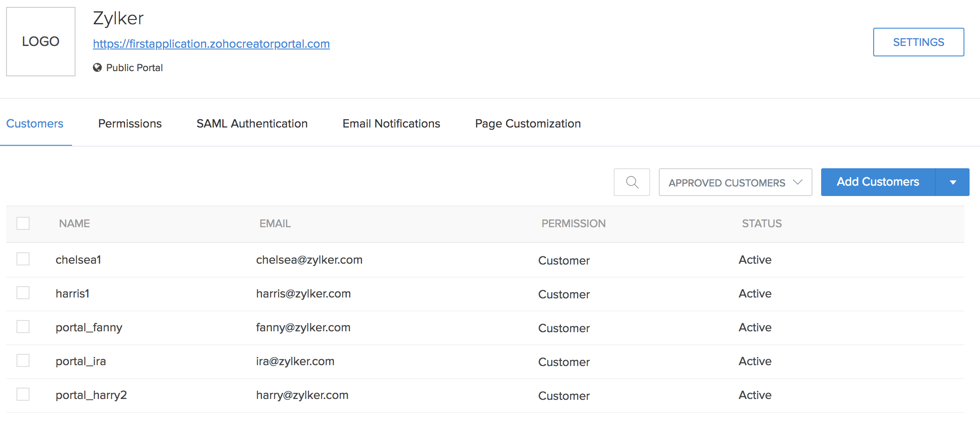Image resolution: width=980 pixels, height=438 pixels.
Task: Switch to the Permissions tab
Action: point(130,124)
